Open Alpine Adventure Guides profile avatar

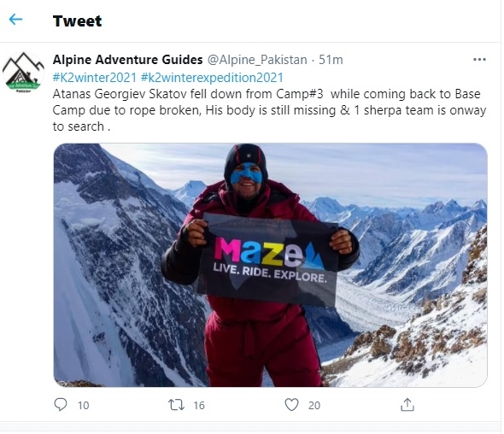(x=23, y=73)
